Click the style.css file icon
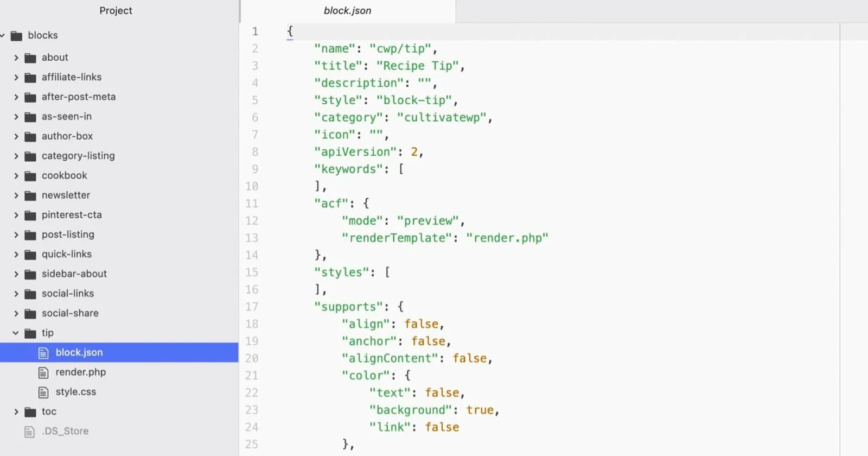868x456 pixels. coord(43,392)
